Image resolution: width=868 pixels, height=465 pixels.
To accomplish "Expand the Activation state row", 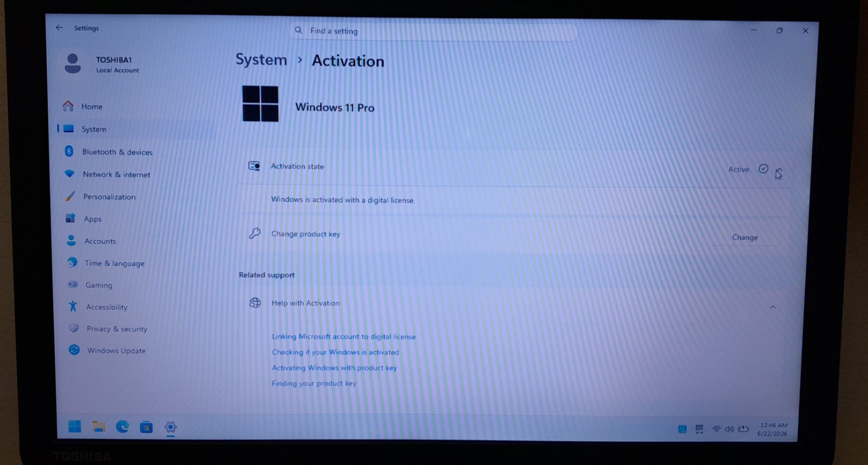I will tap(779, 170).
